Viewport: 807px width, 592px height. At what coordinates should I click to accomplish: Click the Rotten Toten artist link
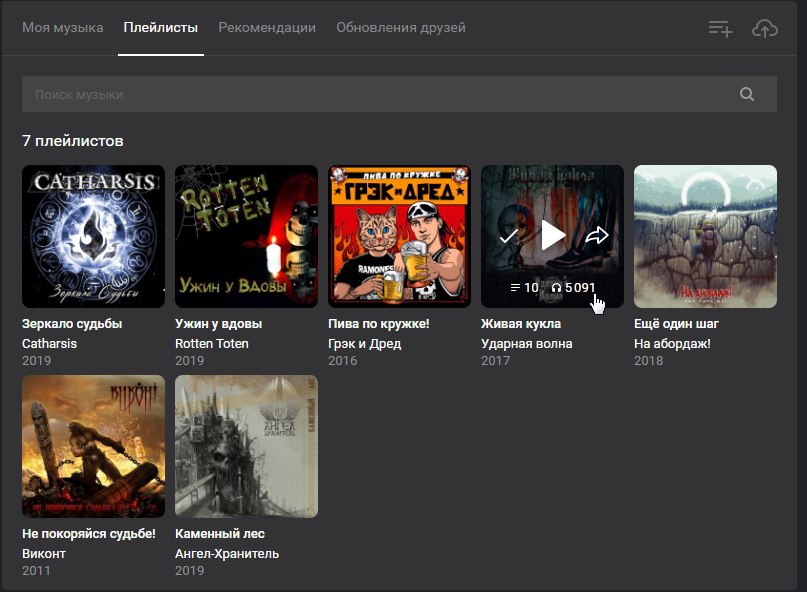[x=212, y=343]
